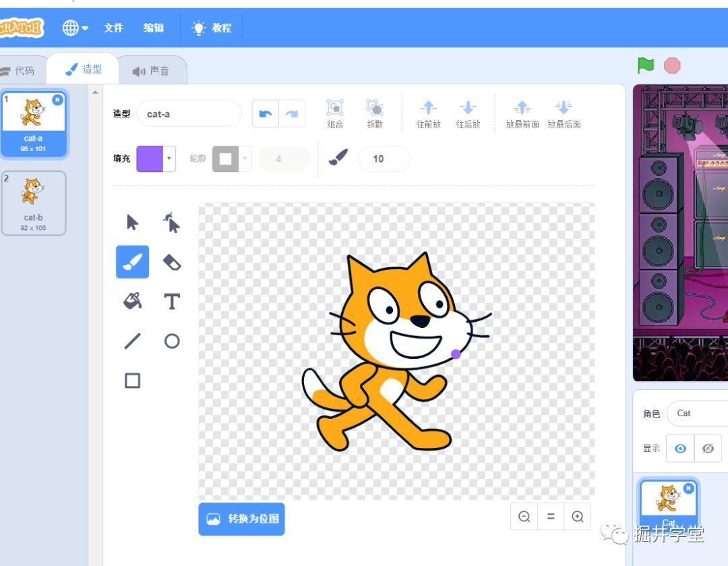728x566 pixels.
Task: Undo the last costume edit
Action: click(x=265, y=113)
